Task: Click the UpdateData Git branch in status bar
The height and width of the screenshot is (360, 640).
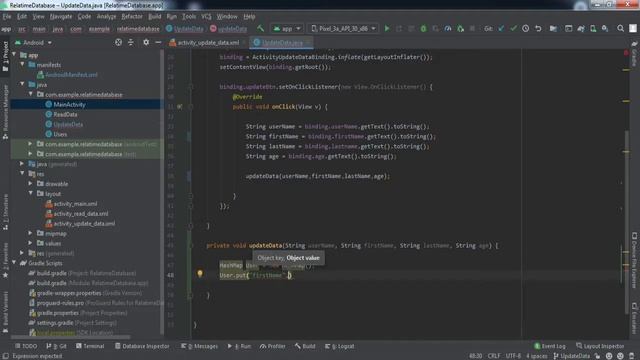Action: point(572,356)
